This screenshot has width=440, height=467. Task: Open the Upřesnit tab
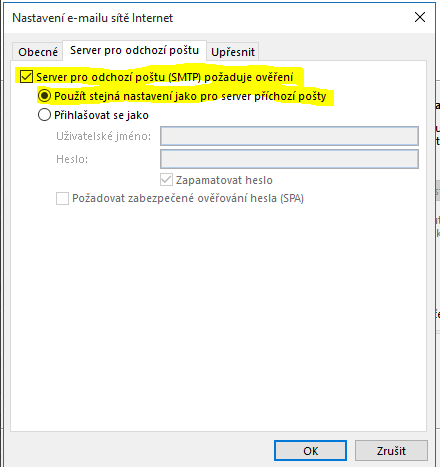pyautogui.click(x=233, y=52)
